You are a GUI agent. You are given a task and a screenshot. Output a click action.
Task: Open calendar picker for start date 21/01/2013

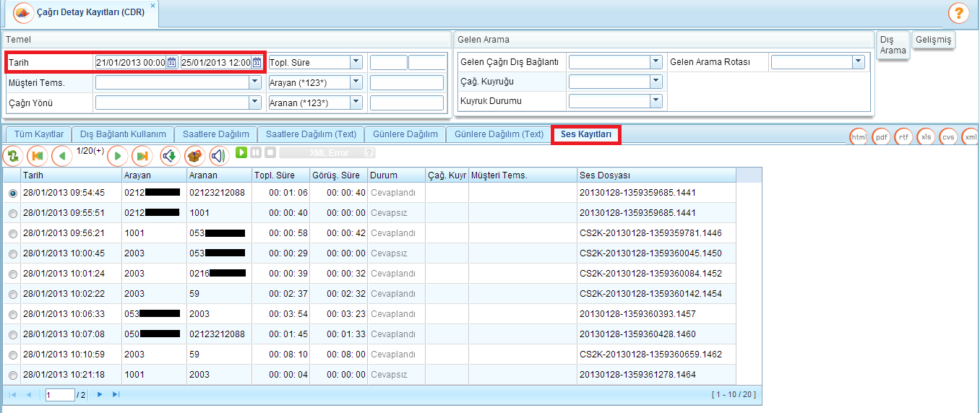point(172,63)
